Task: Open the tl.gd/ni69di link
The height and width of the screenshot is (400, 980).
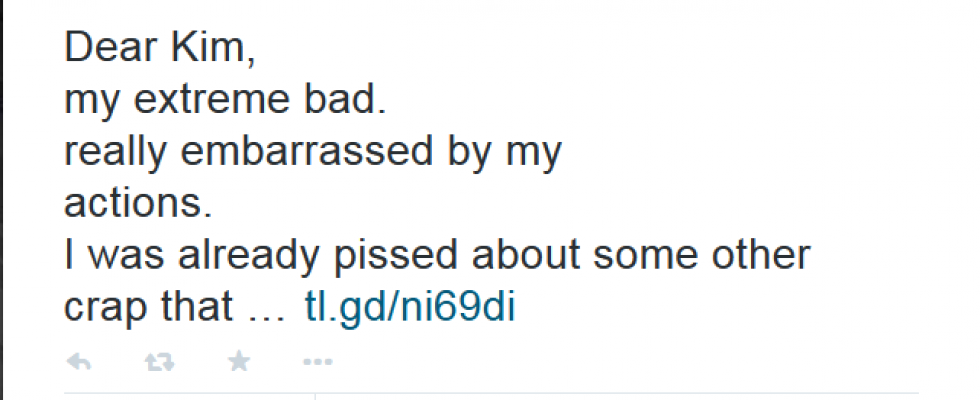Action: point(410,308)
